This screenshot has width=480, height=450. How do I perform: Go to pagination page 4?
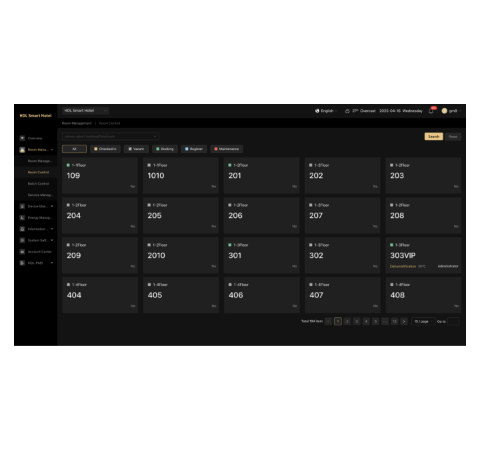click(366, 321)
